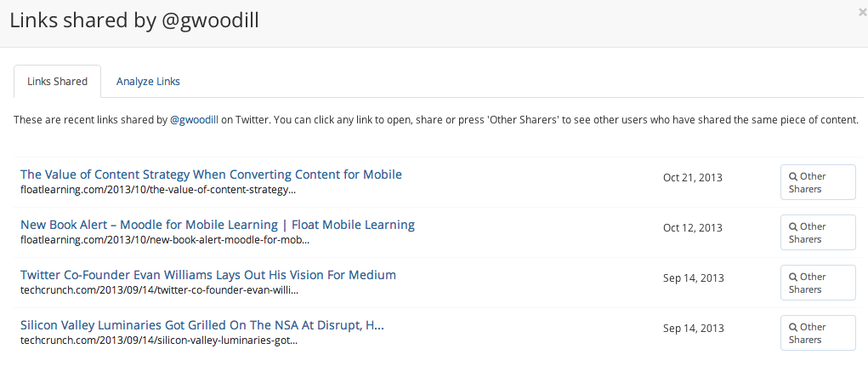Viewport: 868px width, 372px height.
Task: Show Other Sharers for Silicon Valley Luminaries
Action: point(818,333)
